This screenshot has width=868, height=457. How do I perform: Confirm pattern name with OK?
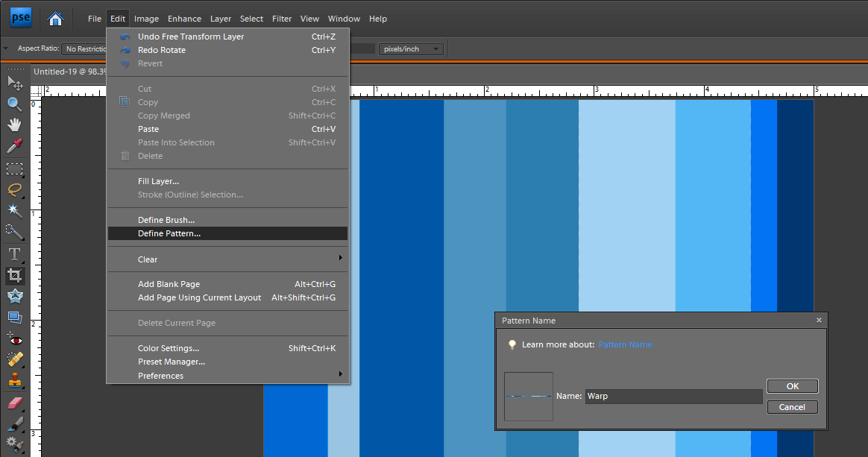pos(792,386)
